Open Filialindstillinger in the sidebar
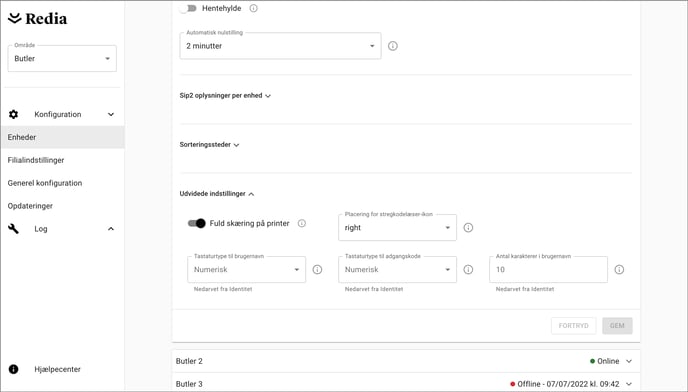The image size is (688, 392). tap(36, 160)
